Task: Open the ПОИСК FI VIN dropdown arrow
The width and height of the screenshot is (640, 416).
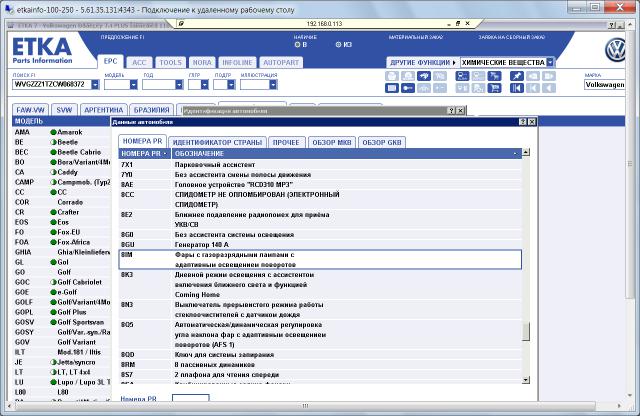Action: point(95,85)
